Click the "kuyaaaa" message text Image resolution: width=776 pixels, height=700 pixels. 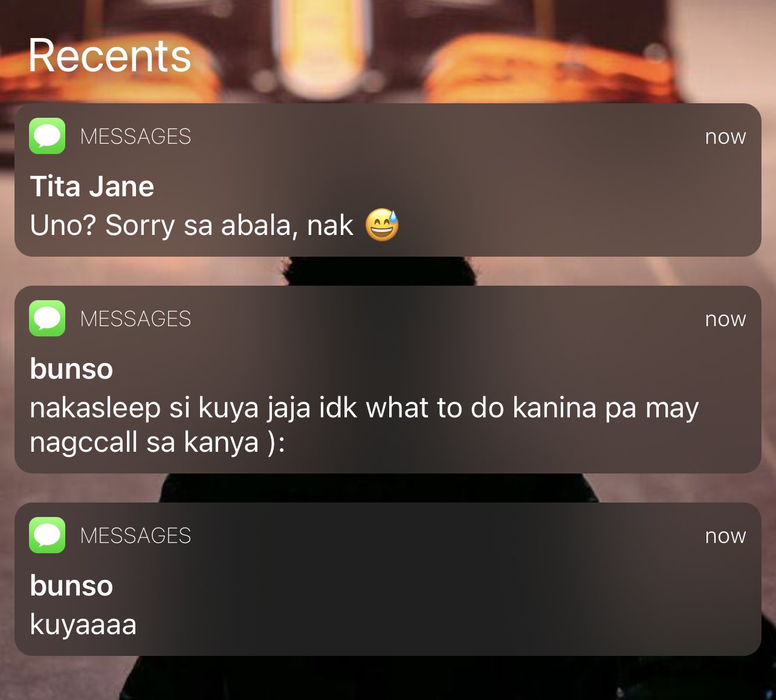coord(83,625)
